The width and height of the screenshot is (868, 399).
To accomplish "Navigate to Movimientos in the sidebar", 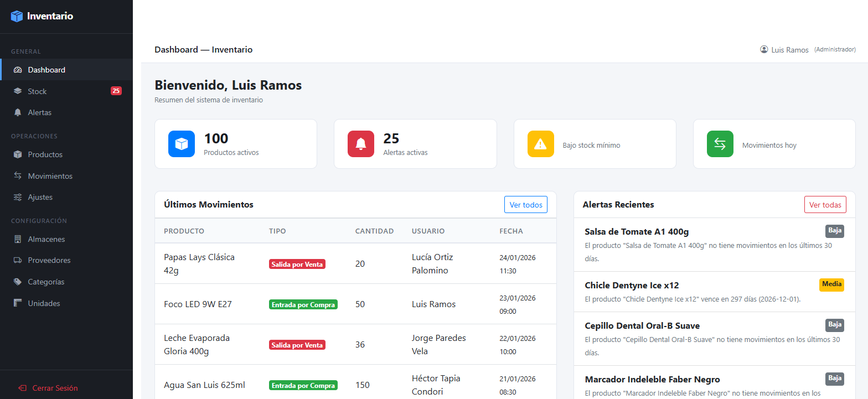I will (50, 176).
